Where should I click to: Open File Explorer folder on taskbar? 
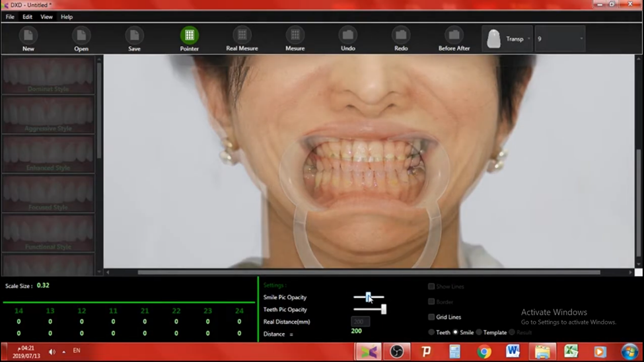pos(542,351)
